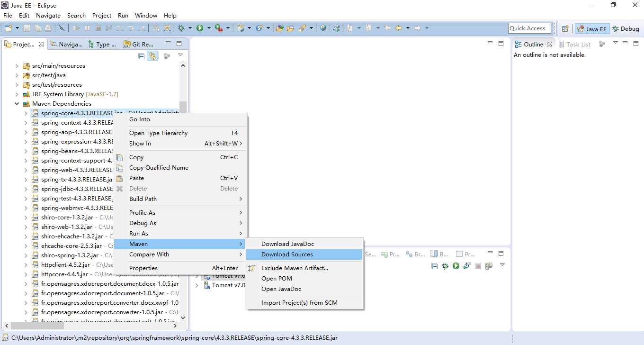Click the shiro-core-1.3.2.jar icon

click(35, 218)
